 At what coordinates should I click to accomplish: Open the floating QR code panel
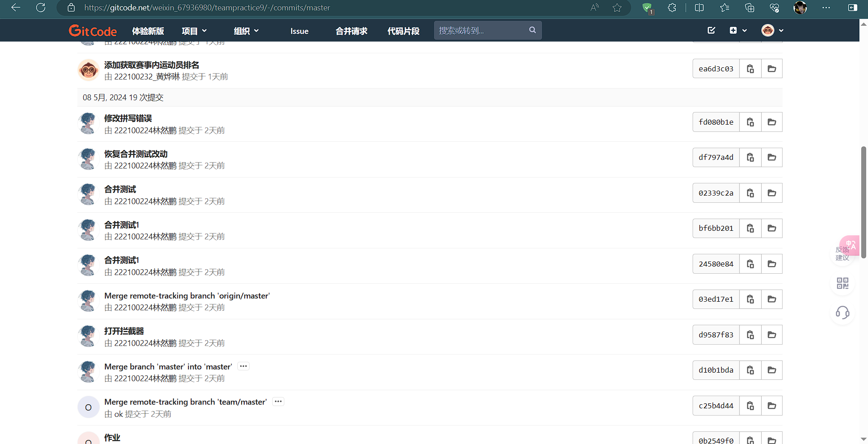[x=842, y=283]
